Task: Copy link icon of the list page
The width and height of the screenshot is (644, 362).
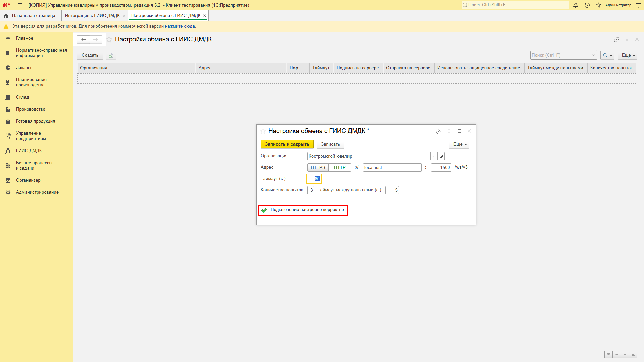Action: pyautogui.click(x=616, y=39)
